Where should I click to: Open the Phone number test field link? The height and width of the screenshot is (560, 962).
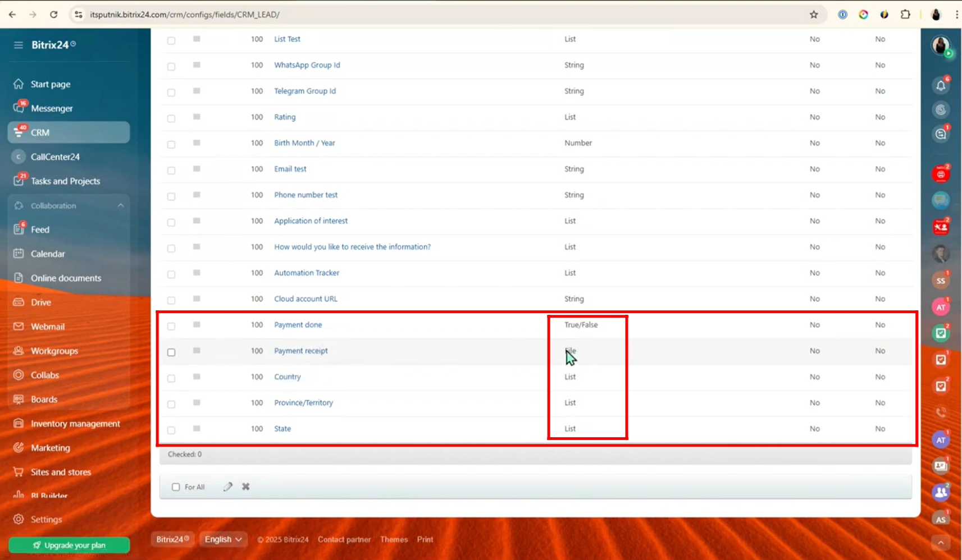click(306, 195)
